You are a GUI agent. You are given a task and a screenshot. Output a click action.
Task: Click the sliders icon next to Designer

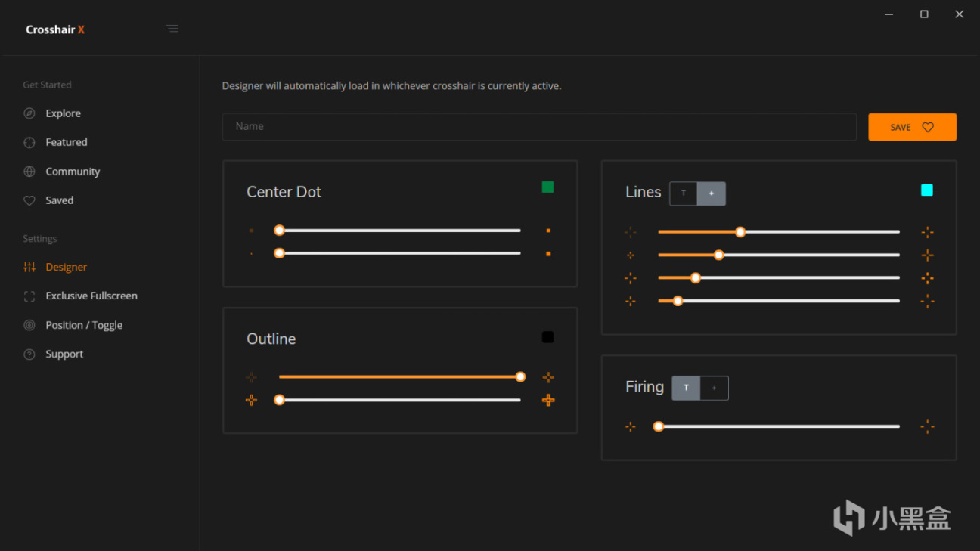click(x=29, y=267)
